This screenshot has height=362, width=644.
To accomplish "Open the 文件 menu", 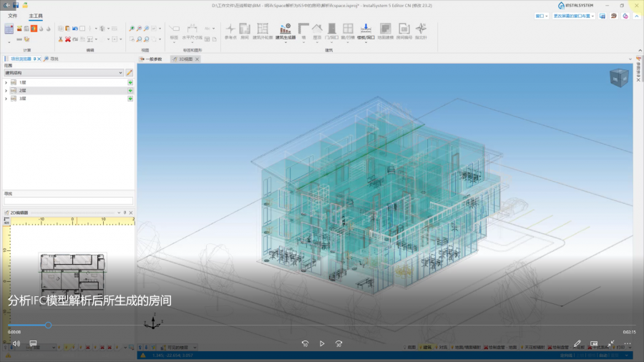I will click(13, 15).
